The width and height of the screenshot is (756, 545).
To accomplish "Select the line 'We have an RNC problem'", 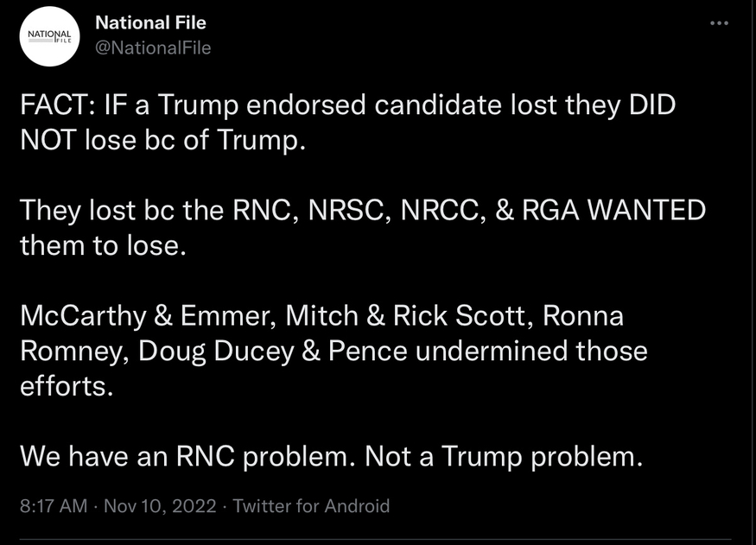I will (x=331, y=456).
